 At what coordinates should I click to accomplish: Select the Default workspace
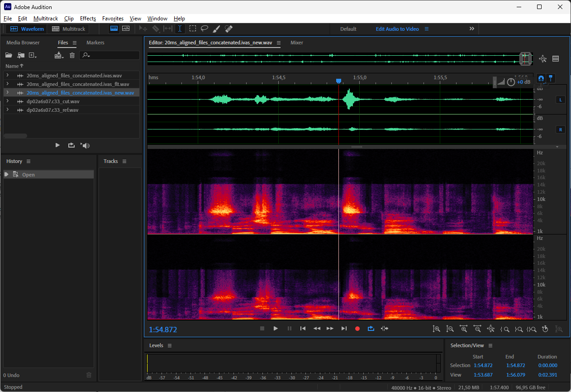click(x=348, y=29)
